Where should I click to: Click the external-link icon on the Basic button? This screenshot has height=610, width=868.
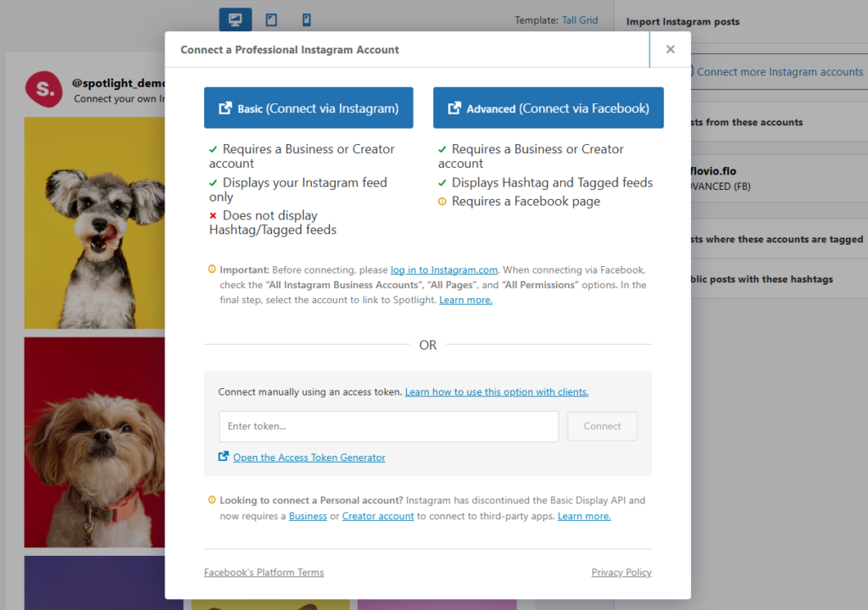(225, 108)
